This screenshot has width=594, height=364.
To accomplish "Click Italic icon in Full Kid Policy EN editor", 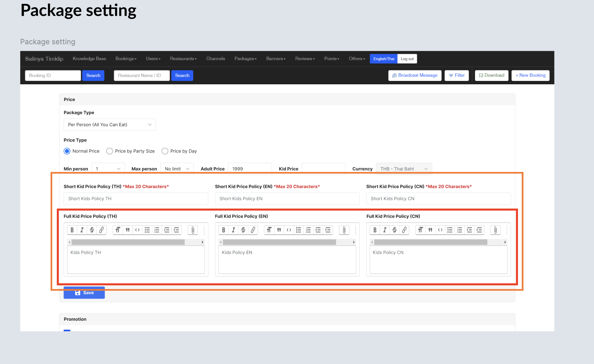I will tap(233, 230).
